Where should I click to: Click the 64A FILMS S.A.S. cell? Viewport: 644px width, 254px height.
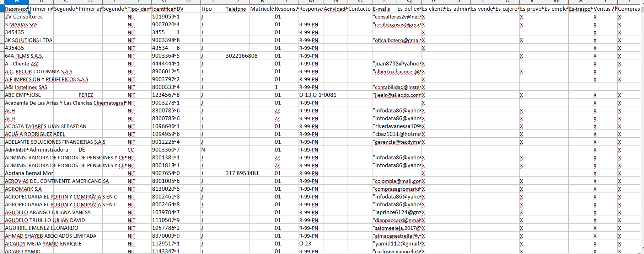click(17, 56)
